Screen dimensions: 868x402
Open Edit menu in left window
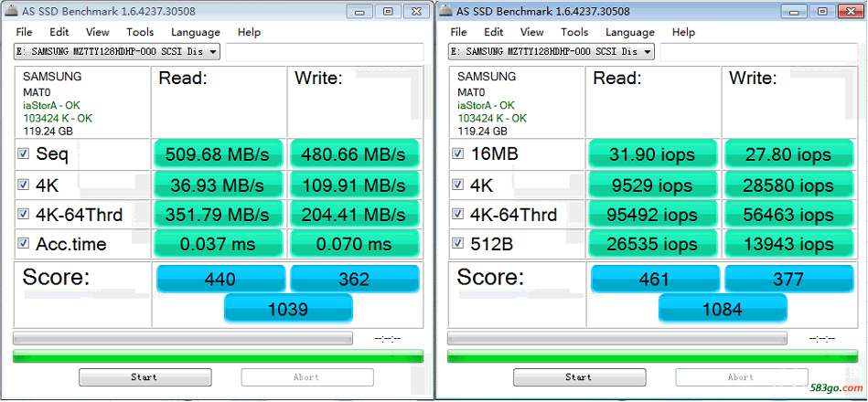coord(59,32)
